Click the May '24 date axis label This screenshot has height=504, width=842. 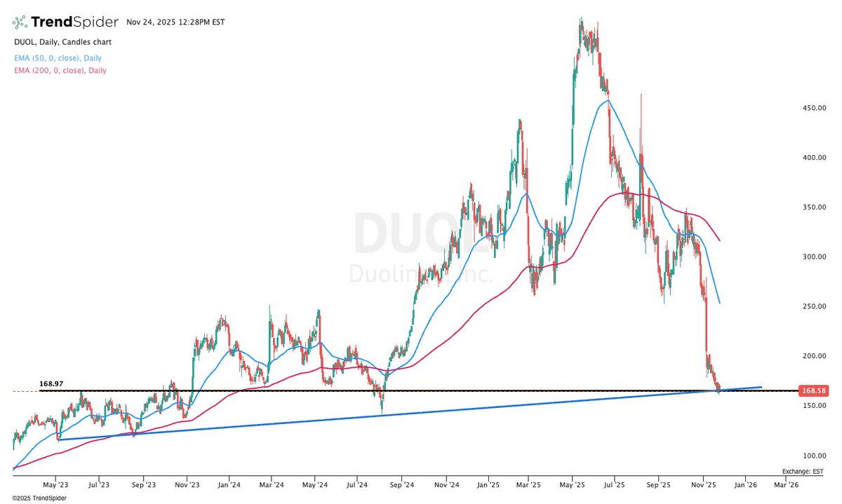point(315,484)
